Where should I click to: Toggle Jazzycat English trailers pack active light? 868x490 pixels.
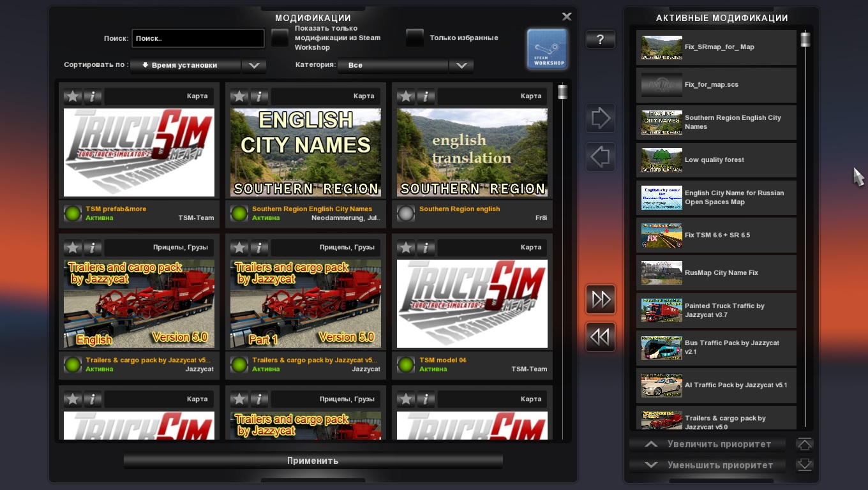click(x=73, y=364)
